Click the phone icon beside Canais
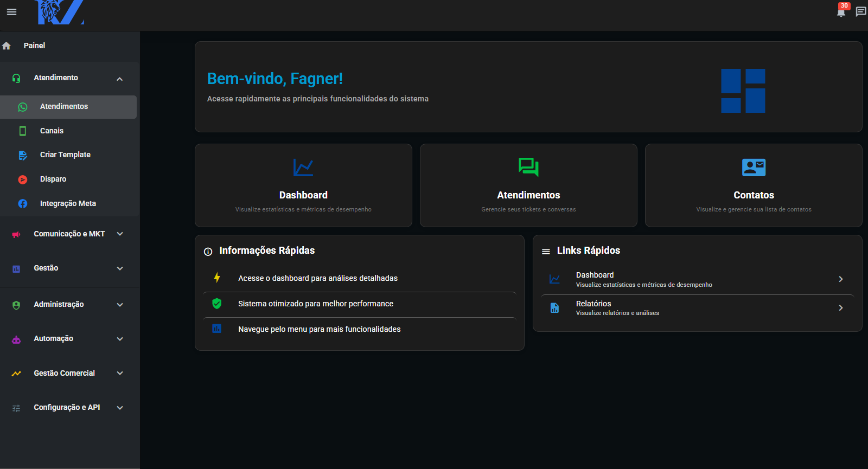 pos(23,131)
